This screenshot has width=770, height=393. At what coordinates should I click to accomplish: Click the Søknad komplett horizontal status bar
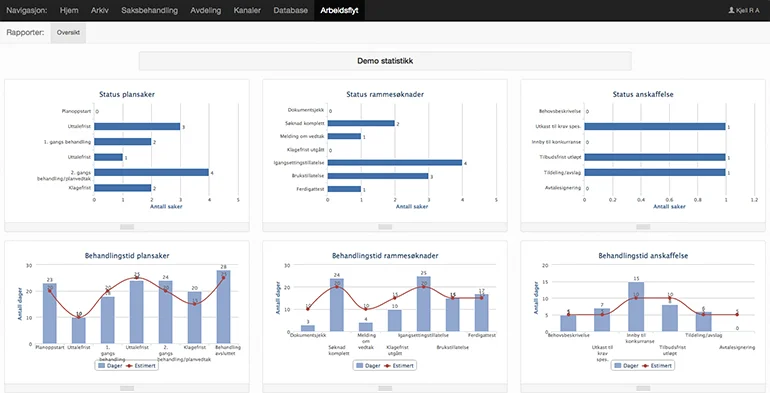[x=361, y=123]
